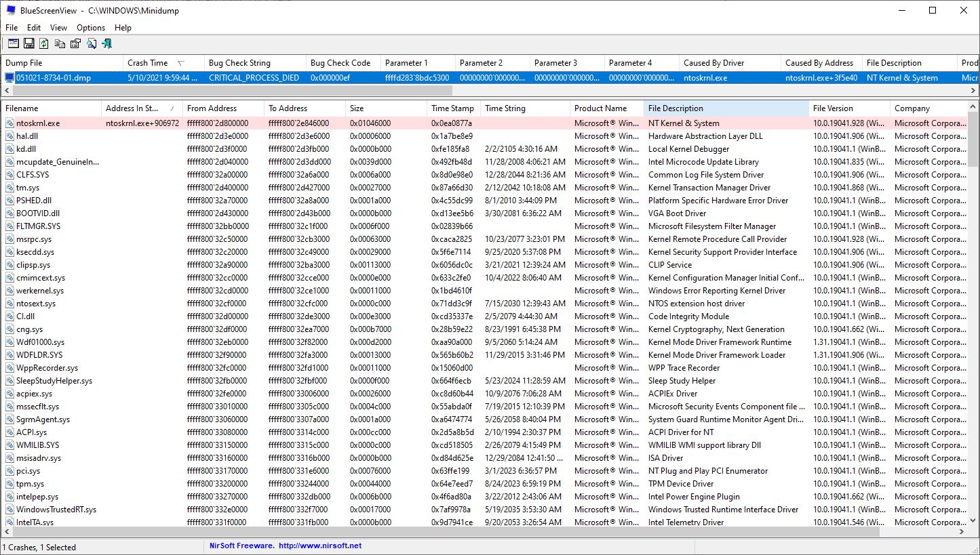Select the SgrmAgent.sys row
This screenshot has height=555, width=980.
tap(484, 419)
